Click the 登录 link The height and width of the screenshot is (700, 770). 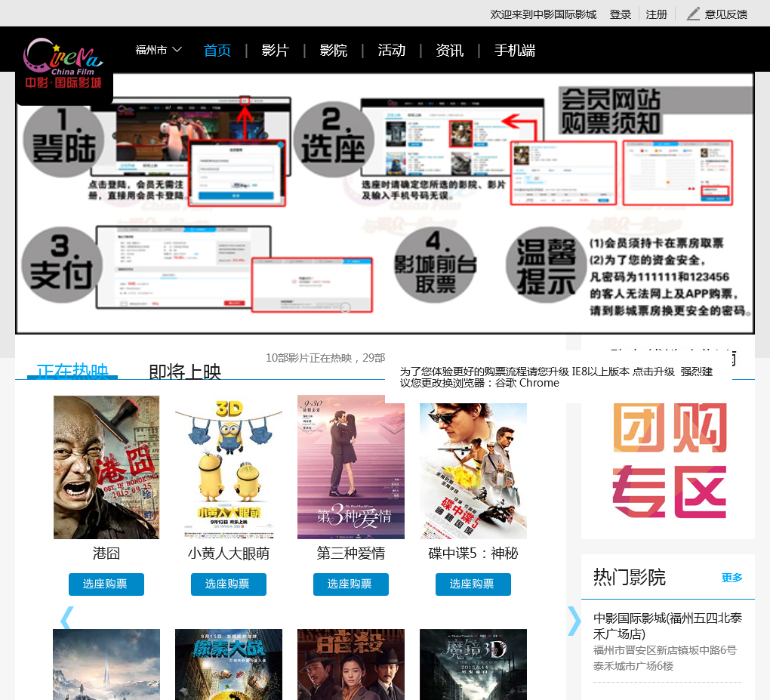coord(621,14)
